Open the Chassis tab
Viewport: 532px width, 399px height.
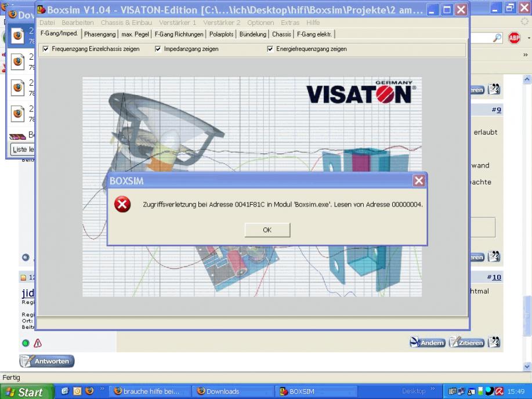coord(281,34)
